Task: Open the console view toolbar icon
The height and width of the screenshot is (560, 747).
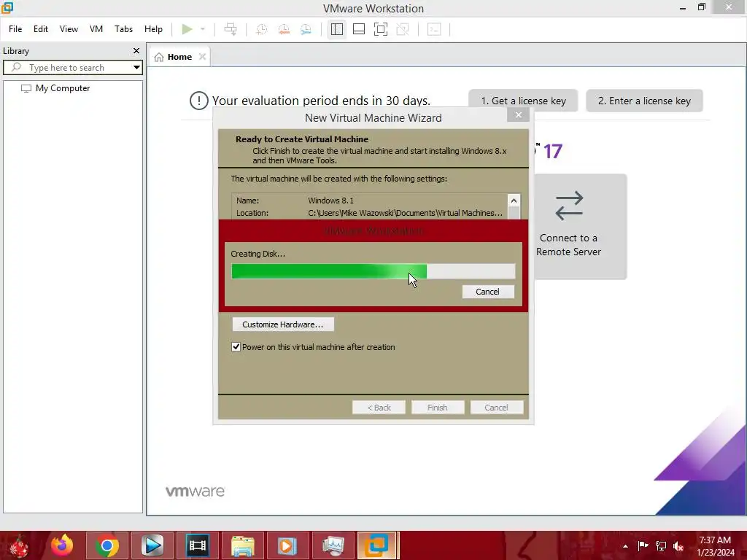Action: click(434, 29)
